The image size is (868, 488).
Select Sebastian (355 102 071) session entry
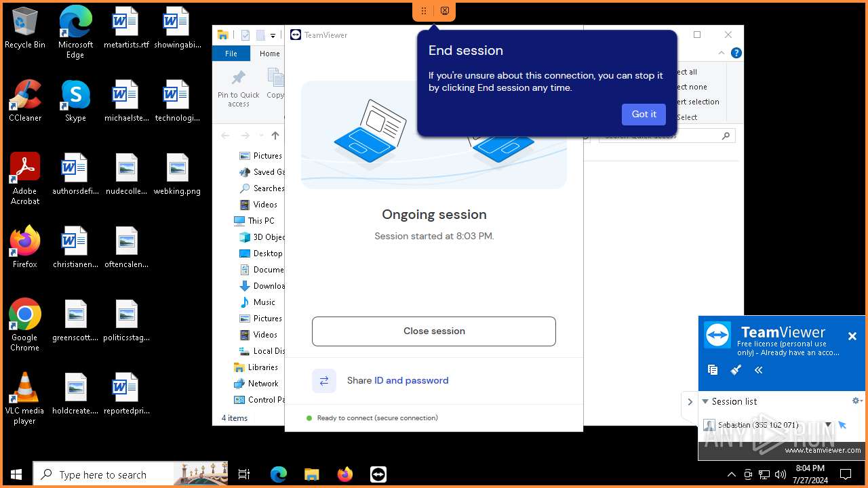(759, 425)
